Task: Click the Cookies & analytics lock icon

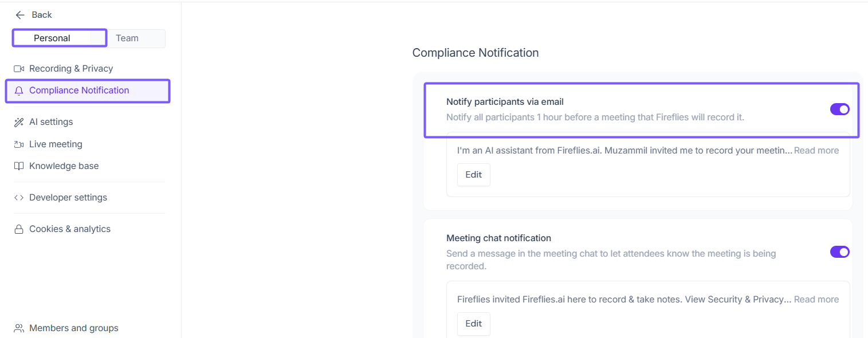Action: pyautogui.click(x=19, y=229)
